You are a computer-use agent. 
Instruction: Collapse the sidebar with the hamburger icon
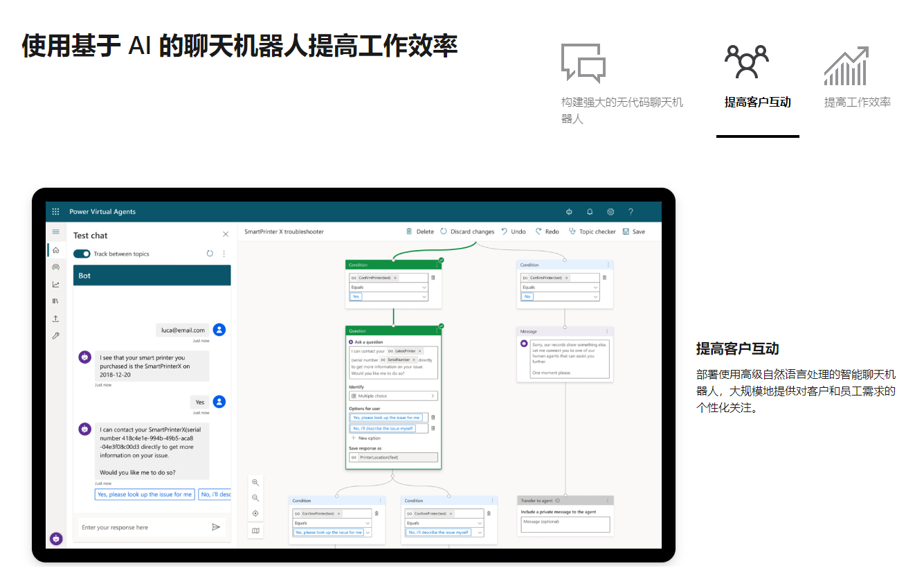tap(56, 232)
